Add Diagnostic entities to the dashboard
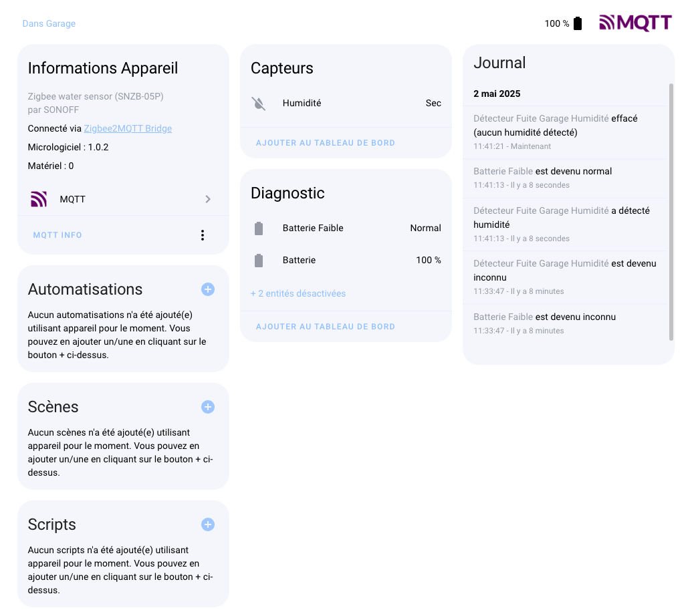The height and width of the screenshot is (616, 692). click(326, 327)
